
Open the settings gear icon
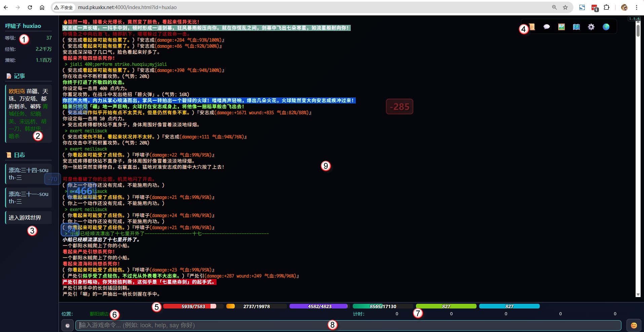point(591,27)
